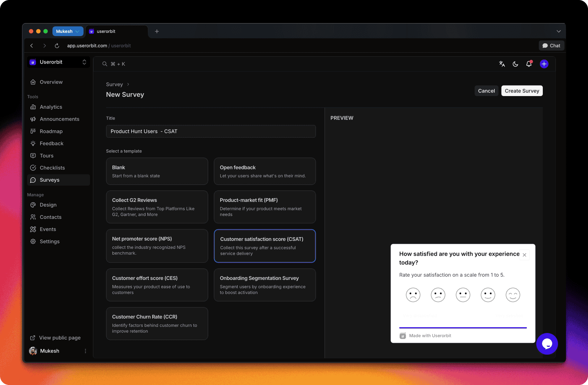Reload the page in the browser
This screenshot has width=588, height=385.
coord(57,46)
